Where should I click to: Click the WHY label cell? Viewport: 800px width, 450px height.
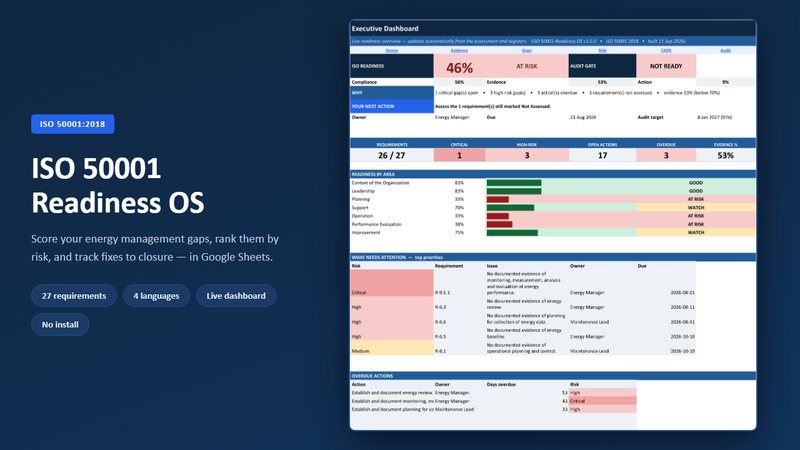click(x=392, y=93)
